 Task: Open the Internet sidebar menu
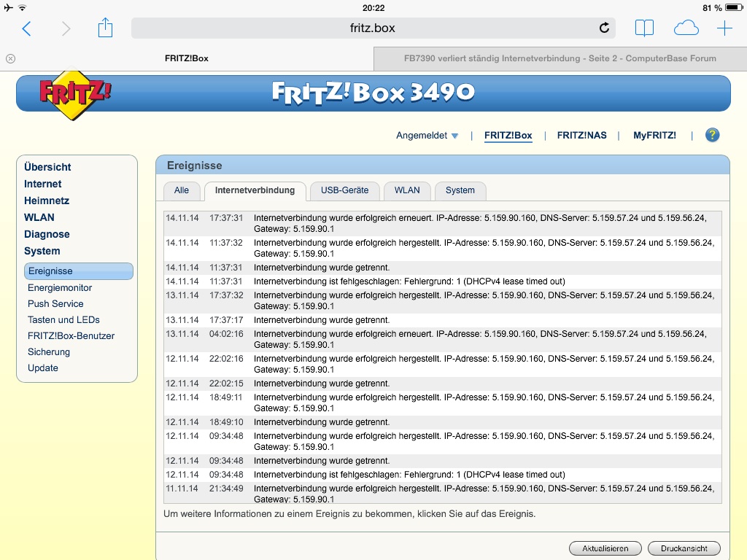coord(42,184)
